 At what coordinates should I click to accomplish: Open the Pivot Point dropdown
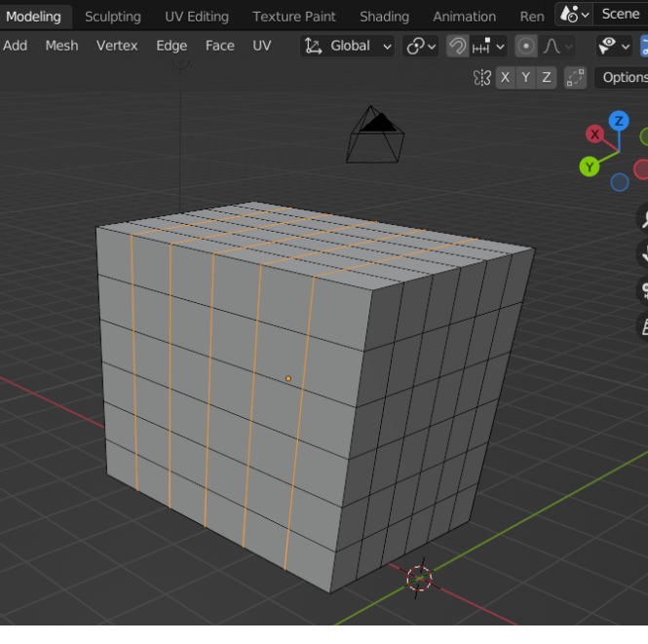click(421, 46)
